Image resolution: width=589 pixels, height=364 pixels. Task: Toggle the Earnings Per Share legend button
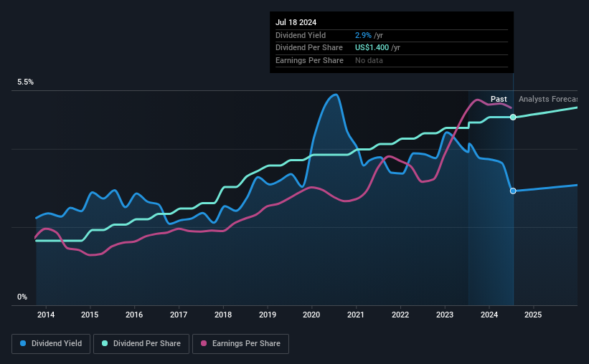(240, 344)
